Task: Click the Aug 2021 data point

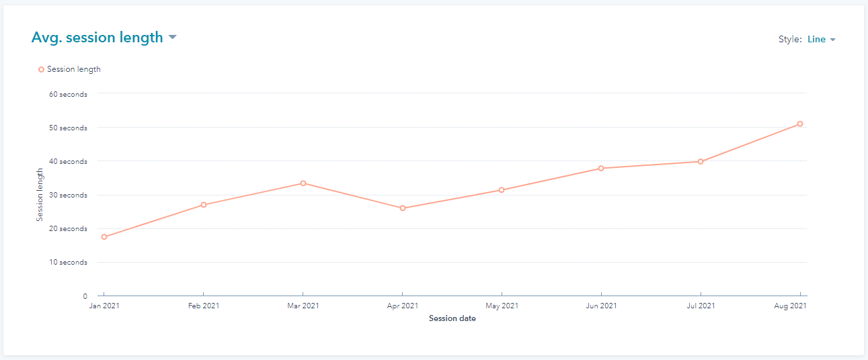Action: [800, 124]
